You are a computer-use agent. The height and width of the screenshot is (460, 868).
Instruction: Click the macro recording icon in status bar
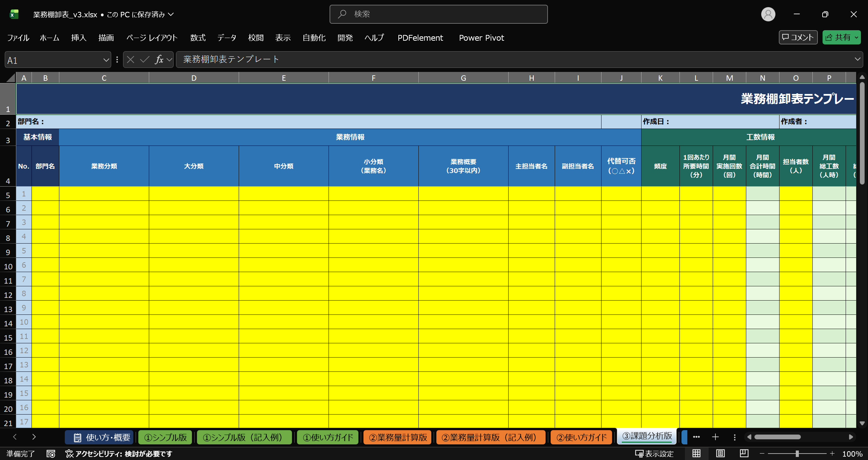51,454
